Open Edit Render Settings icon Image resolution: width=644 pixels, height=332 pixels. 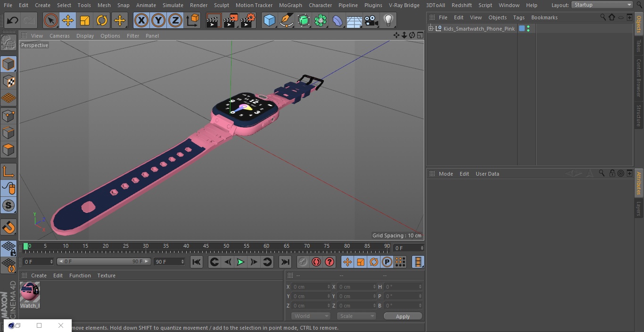pos(248,20)
